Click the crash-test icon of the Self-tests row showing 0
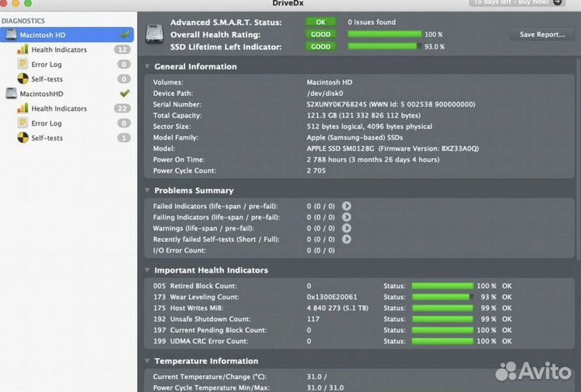581x392 pixels. click(x=23, y=78)
